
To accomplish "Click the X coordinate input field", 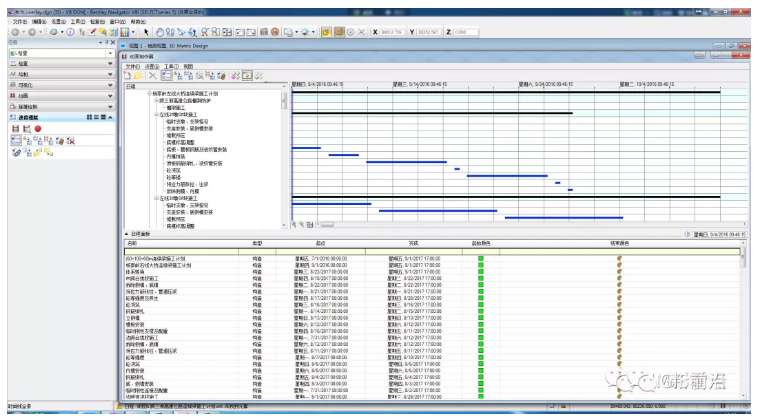I will click(392, 32).
